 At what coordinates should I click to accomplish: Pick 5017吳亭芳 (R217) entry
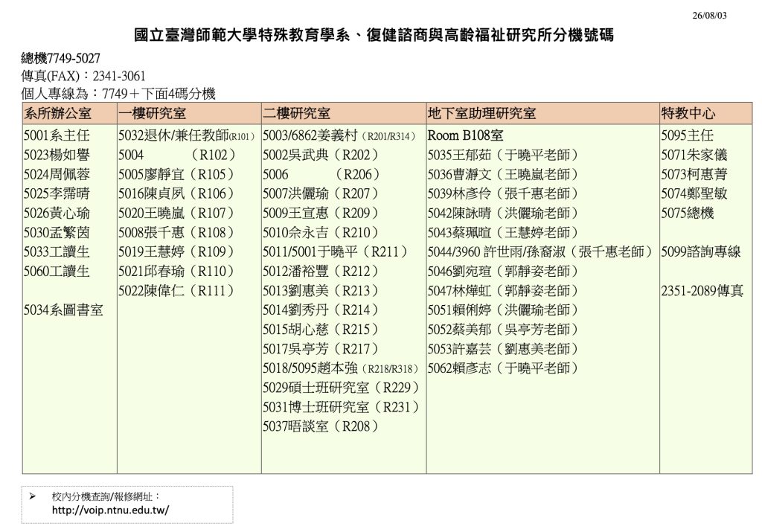point(321,349)
